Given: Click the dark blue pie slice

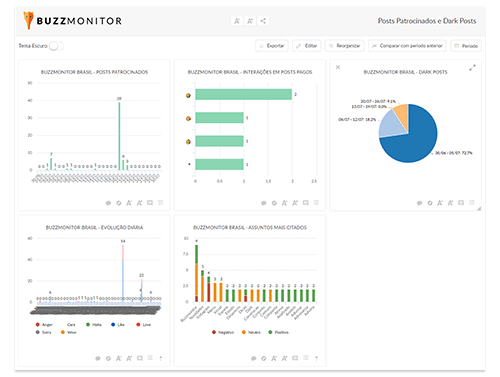Looking at the screenshot, I should click(413, 140).
